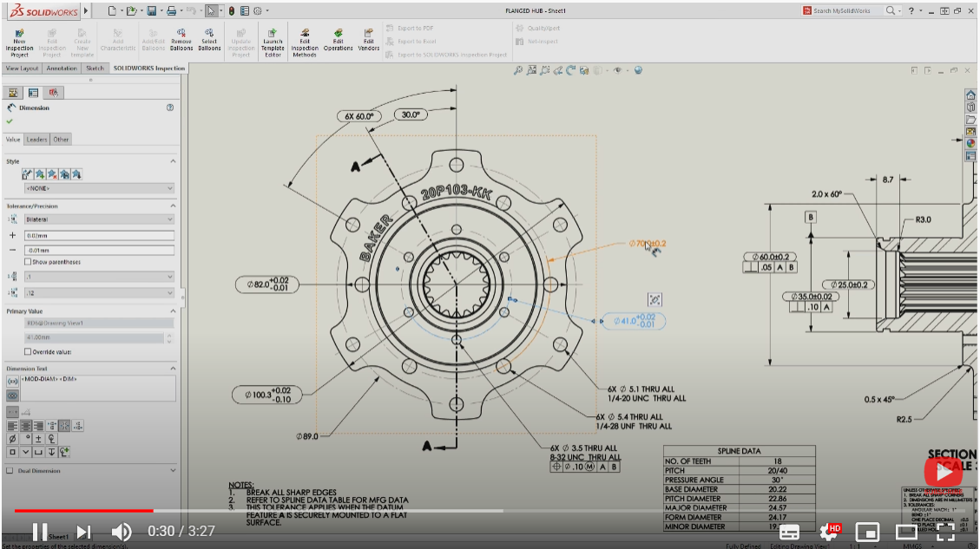Screen dimensions: 980x549
Task: Open Edit Inspection Methods
Action: pos(305,43)
